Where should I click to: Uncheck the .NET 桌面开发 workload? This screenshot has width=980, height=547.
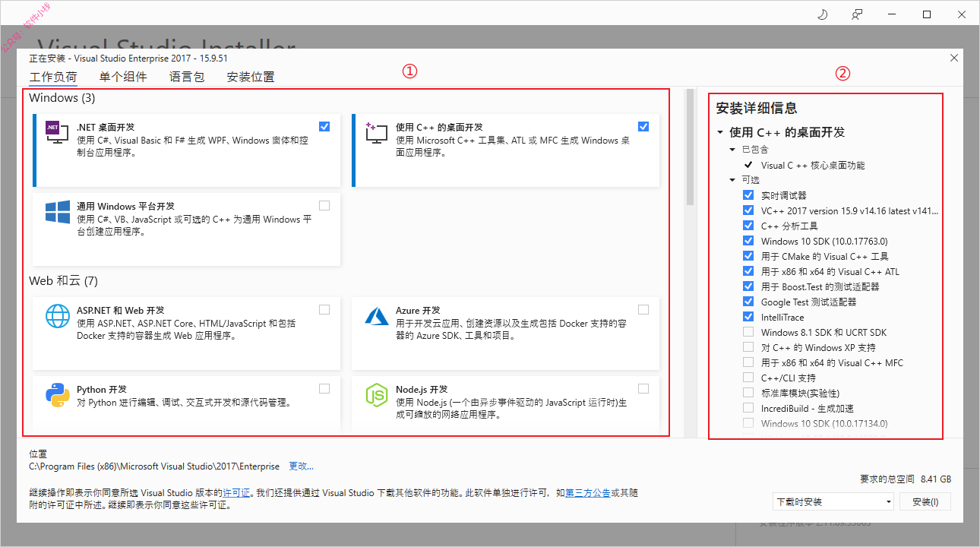(324, 127)
